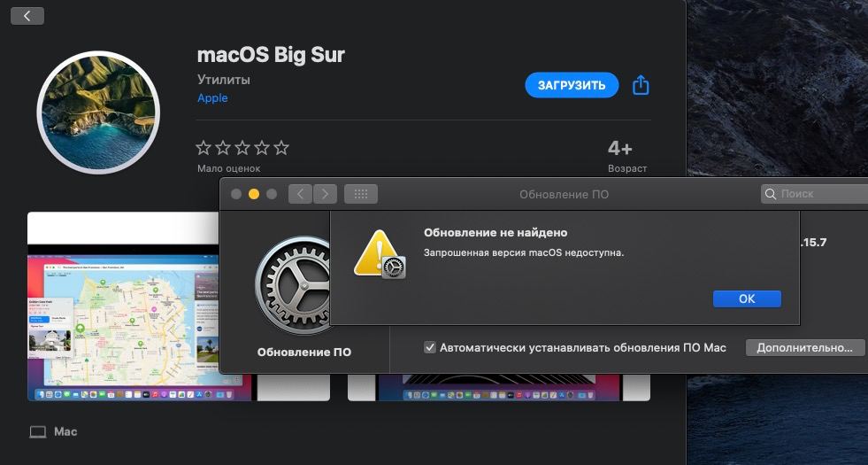
Task: Click the Мало оценок label
Action: point(228,168)
